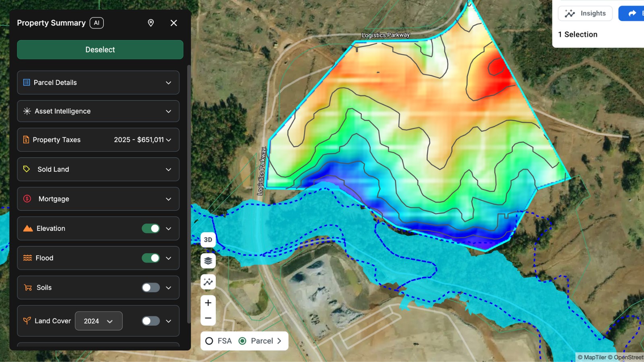
Task: Disable the Elevation overlay
Action: pyautogui.click(x=151, y=228)
